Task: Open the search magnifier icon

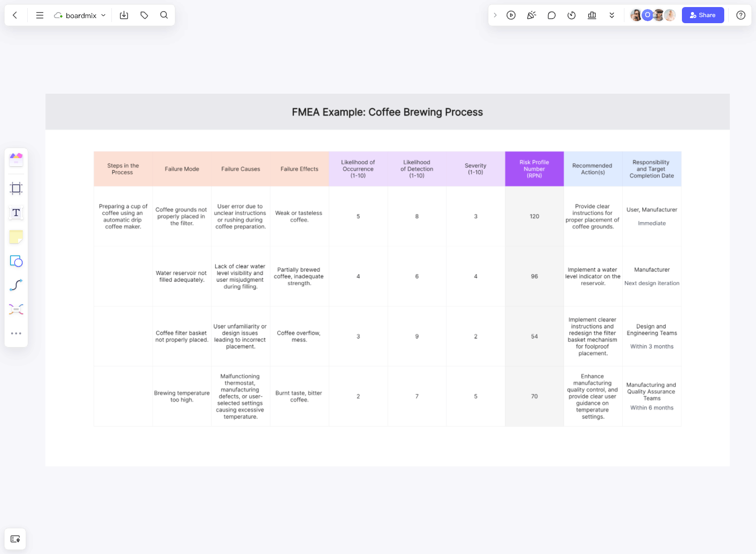Action: click(164, 15)
